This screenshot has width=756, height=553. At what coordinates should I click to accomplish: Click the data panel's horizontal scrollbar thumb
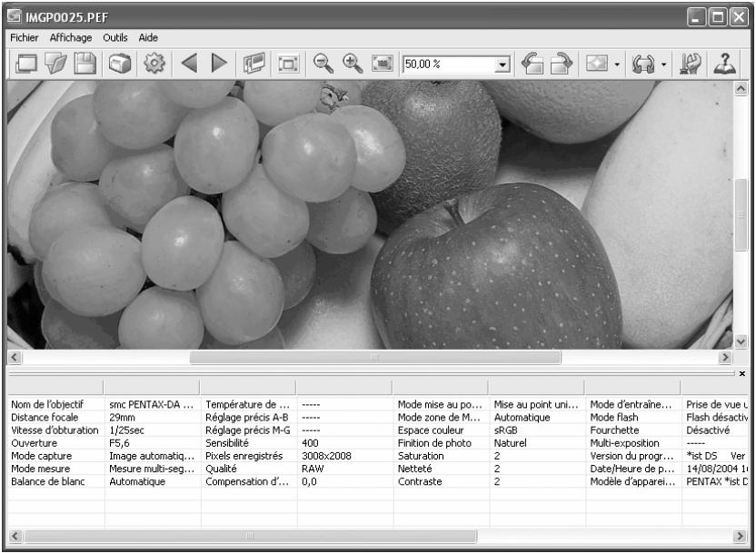tap(250, 536)
